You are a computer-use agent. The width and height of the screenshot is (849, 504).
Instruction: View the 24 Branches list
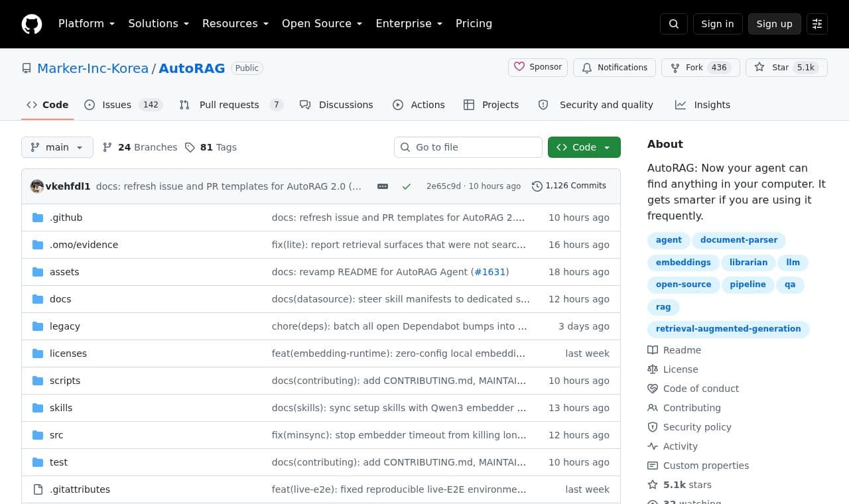pyautogui.click(x=140, y=147)
